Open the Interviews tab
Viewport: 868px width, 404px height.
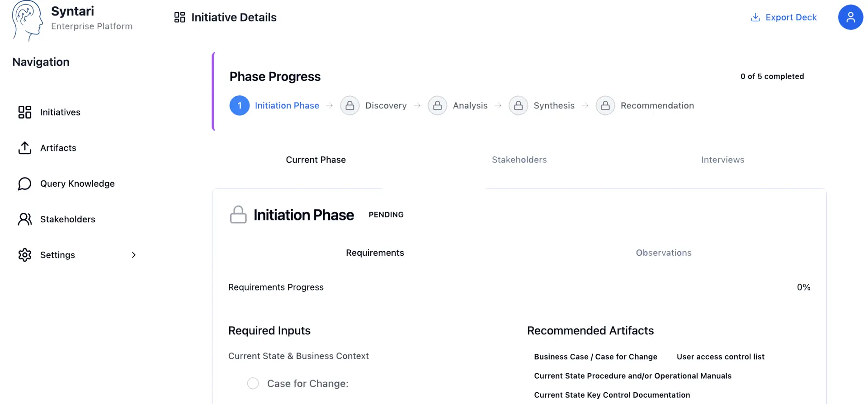pyautogui.click(x=722, y=160)
